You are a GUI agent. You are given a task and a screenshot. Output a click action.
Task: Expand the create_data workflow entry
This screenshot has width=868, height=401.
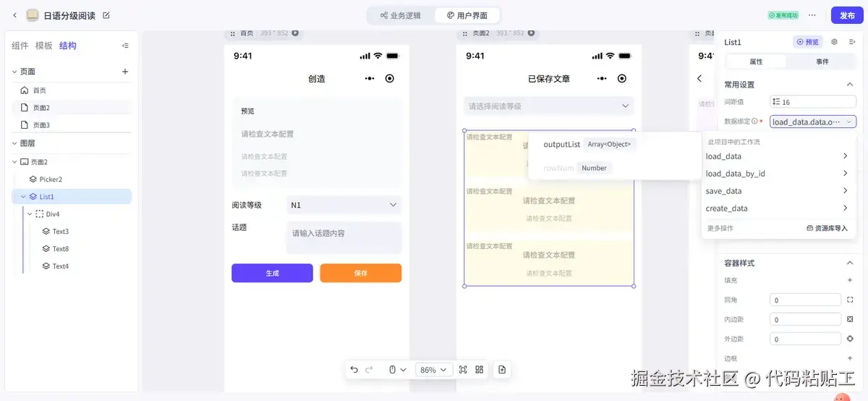click(x=778, y=208)
